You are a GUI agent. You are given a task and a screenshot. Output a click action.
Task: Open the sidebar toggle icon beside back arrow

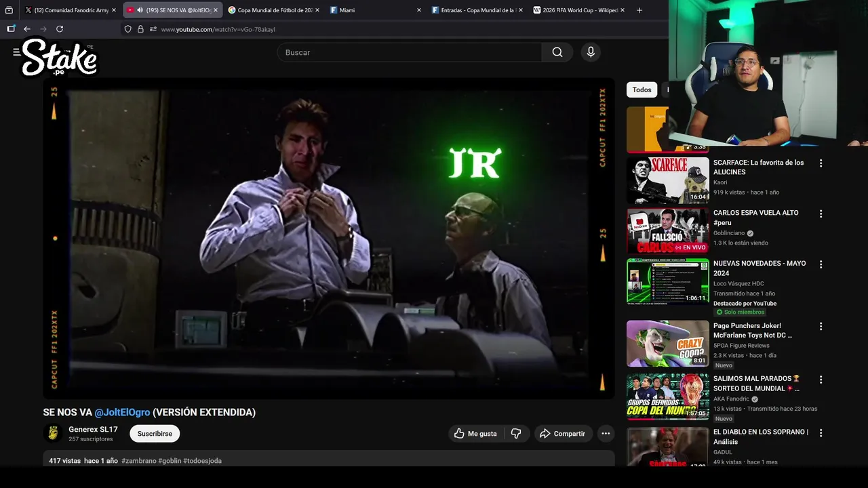pos(11,28)
